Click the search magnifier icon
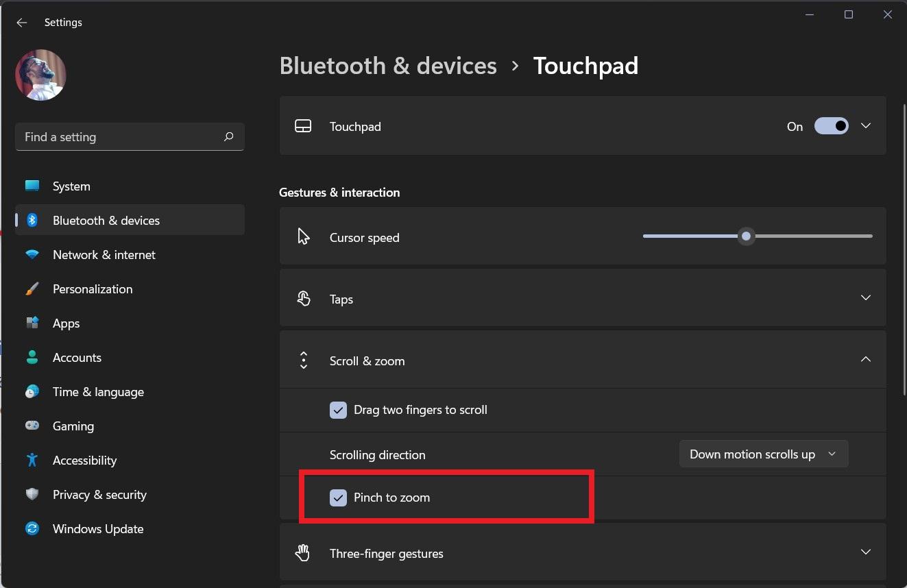The height and width of the screenshot is (588, 907). (229, 137)
